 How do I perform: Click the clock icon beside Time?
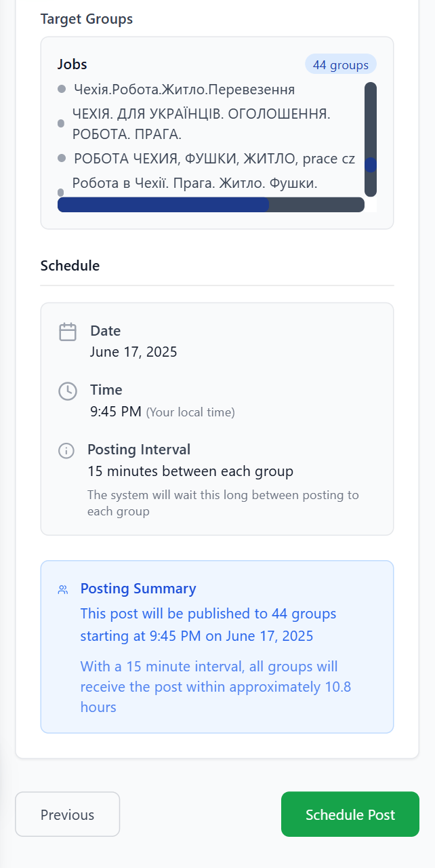(68, 391)
